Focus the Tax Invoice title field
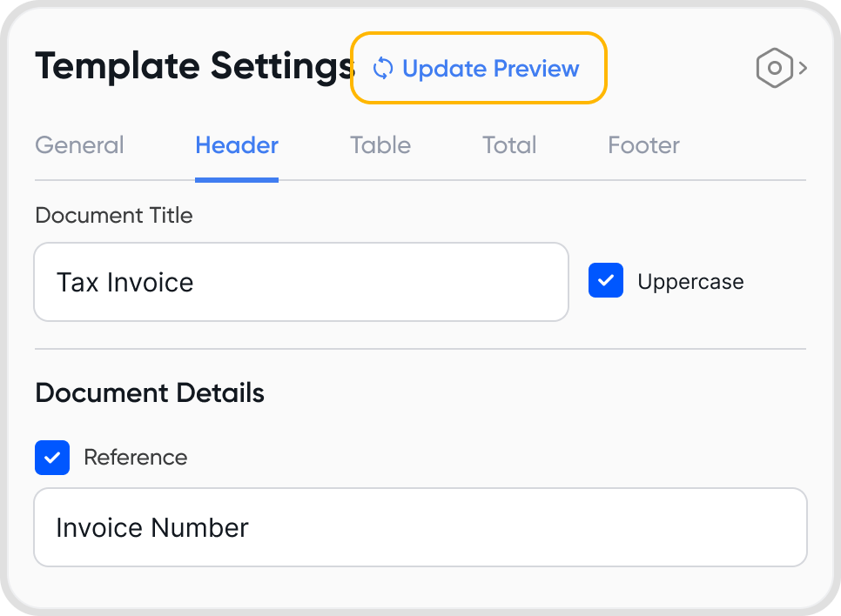The height and width of the screenshot is (616, 841). pyautogui.click(x=300, y=282)
